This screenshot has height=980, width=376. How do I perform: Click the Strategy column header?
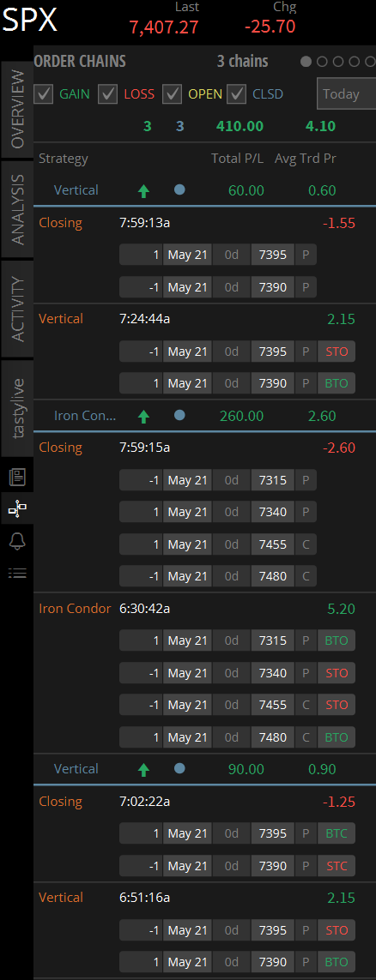(x=64, y=158)
